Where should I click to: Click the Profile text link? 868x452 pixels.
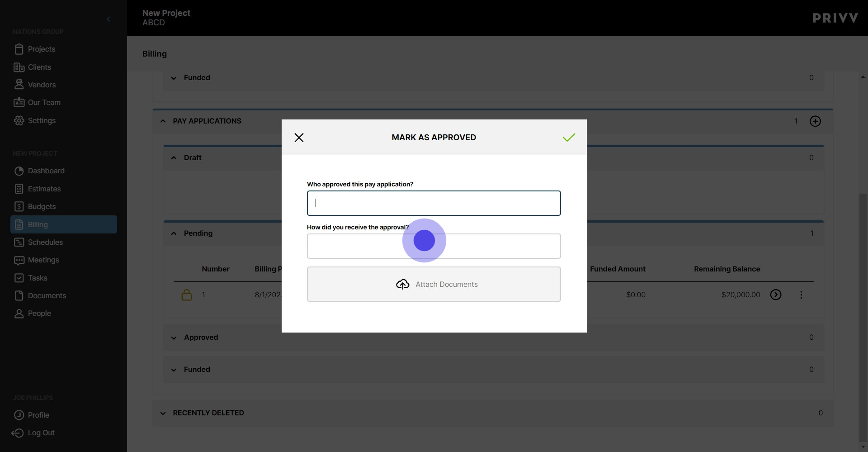click(x=38, y=415)
